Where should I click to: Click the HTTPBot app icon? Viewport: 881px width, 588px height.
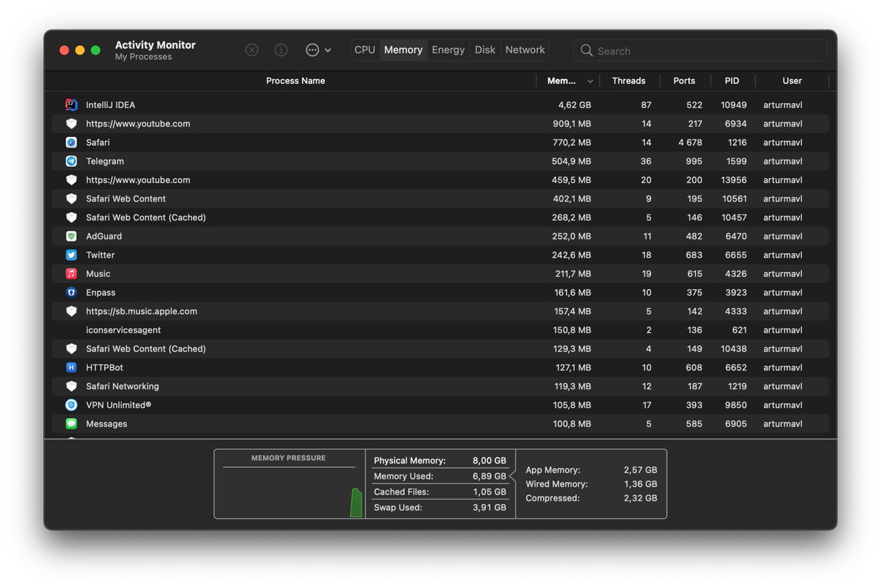(x=71, y=367)
